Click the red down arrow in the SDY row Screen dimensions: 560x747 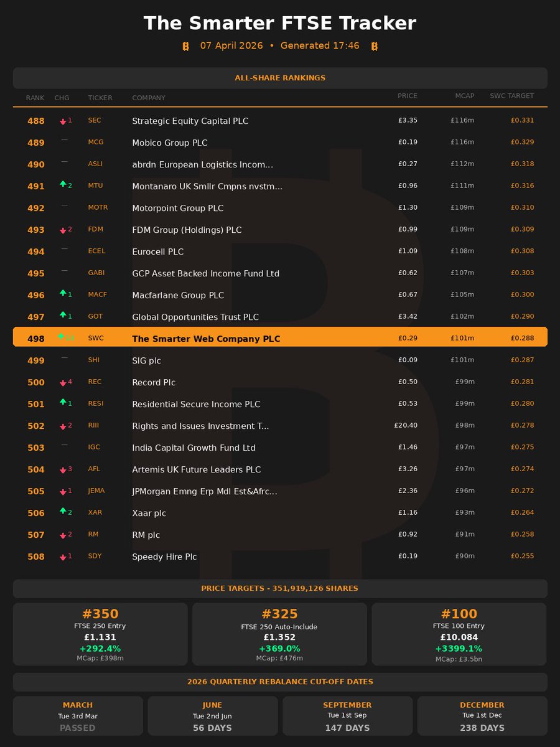pos(63,557)
